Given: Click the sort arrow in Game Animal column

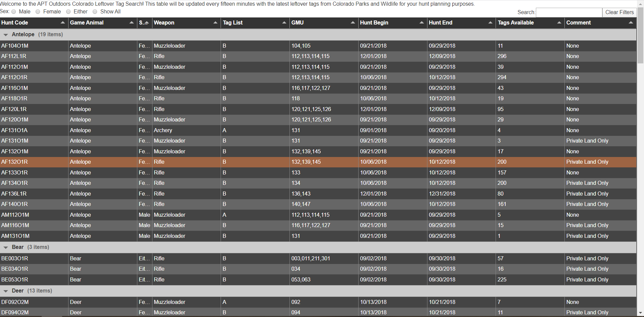Looking at the screenshot, I should click(x=131, y=23).
